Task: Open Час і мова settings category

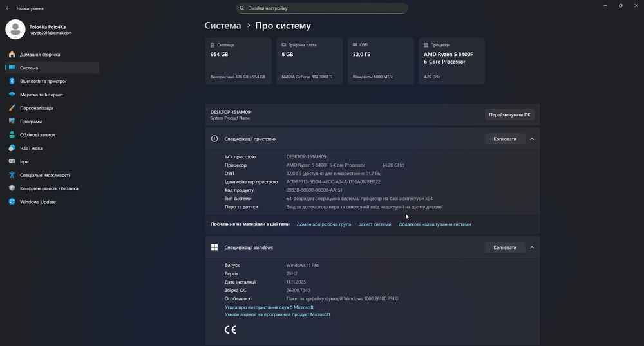Action: click(31, 148)
